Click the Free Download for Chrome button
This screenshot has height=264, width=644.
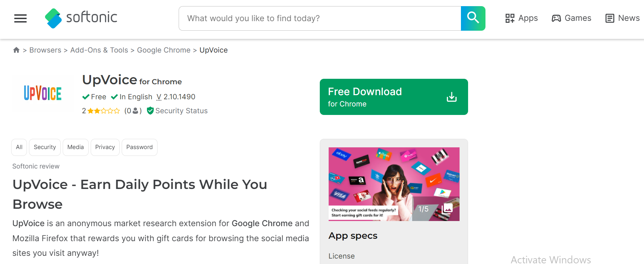[394, 97]
